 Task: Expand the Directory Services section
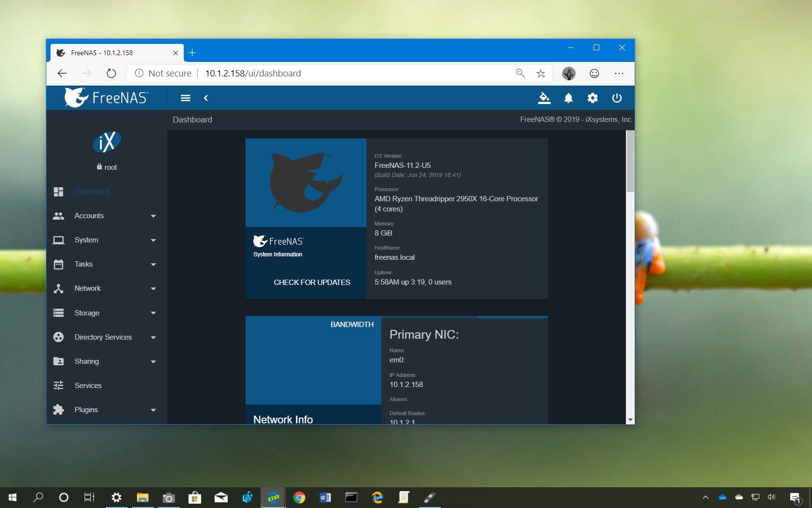point(153,337)
